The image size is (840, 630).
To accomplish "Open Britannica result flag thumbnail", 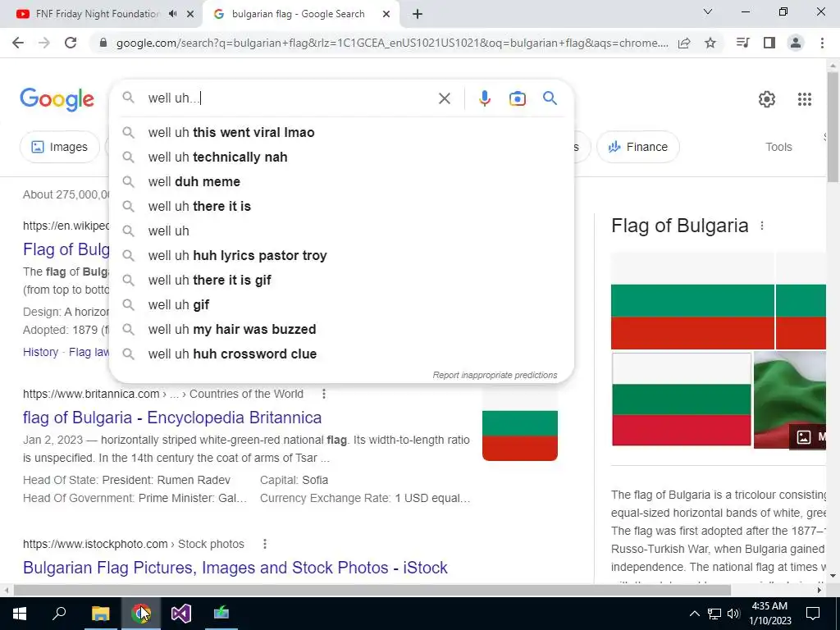I will pyautogui.click(x=519, y=424).
